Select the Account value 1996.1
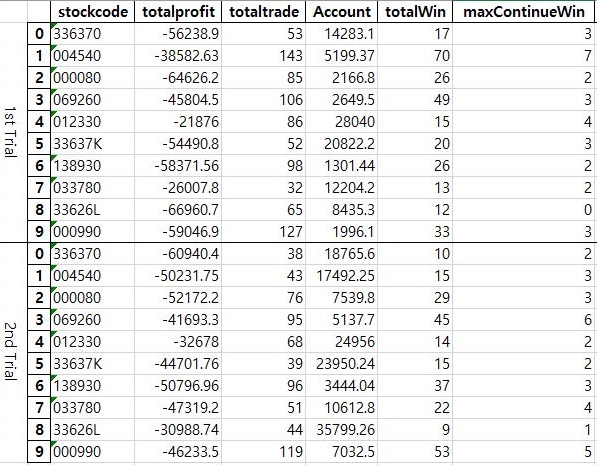Viewport: 597px width, 465px height. coord(342,232)
